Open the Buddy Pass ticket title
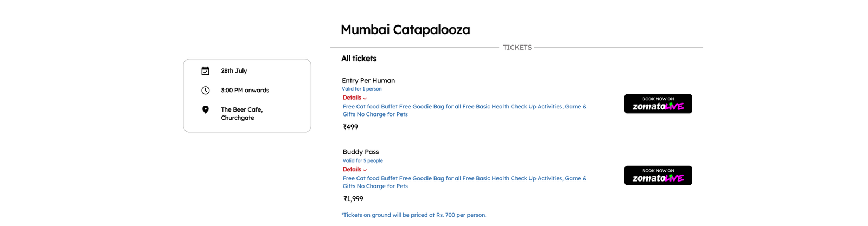This screenshot has height=226, width=868. pos(361,152)
